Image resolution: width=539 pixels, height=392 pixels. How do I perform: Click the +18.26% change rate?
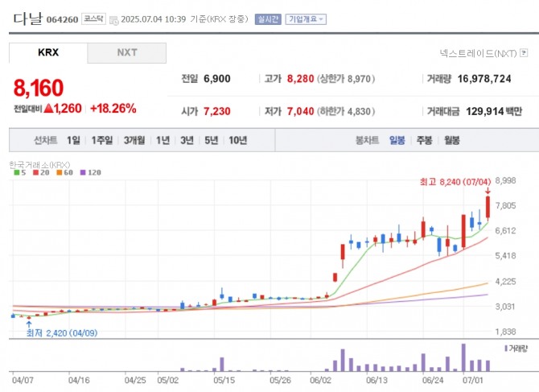pyautogui.click(x=113, y=109)
